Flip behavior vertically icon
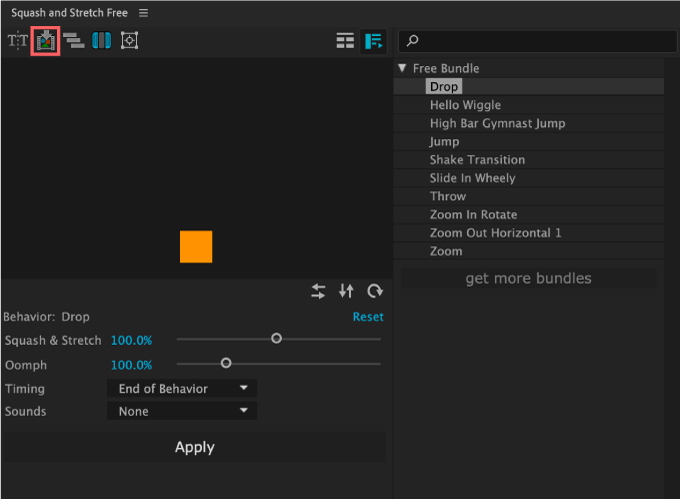The image size is (680, 499). click(x=346, y=291)
